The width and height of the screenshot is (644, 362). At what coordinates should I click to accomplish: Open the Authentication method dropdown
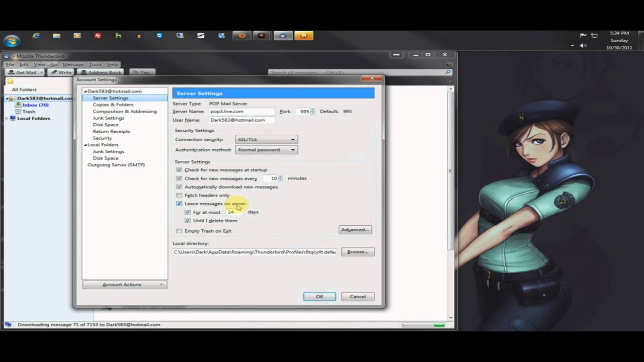click(266, 150)
